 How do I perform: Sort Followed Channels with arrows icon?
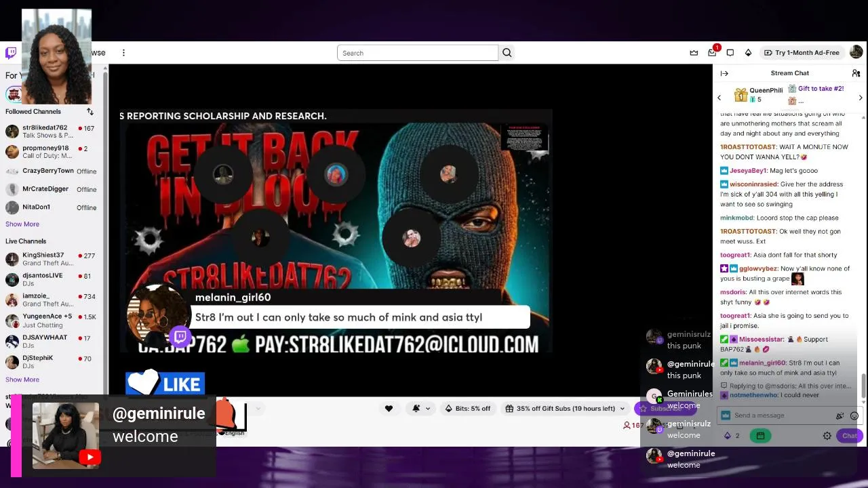[x=90, y=112]
